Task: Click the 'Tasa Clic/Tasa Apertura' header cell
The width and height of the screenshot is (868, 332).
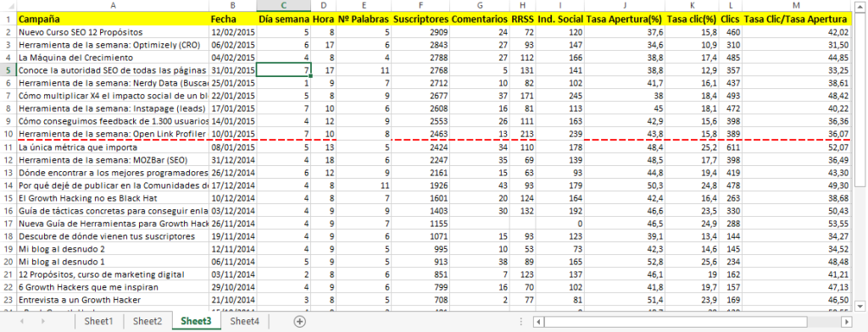Action: pos(796,19)
